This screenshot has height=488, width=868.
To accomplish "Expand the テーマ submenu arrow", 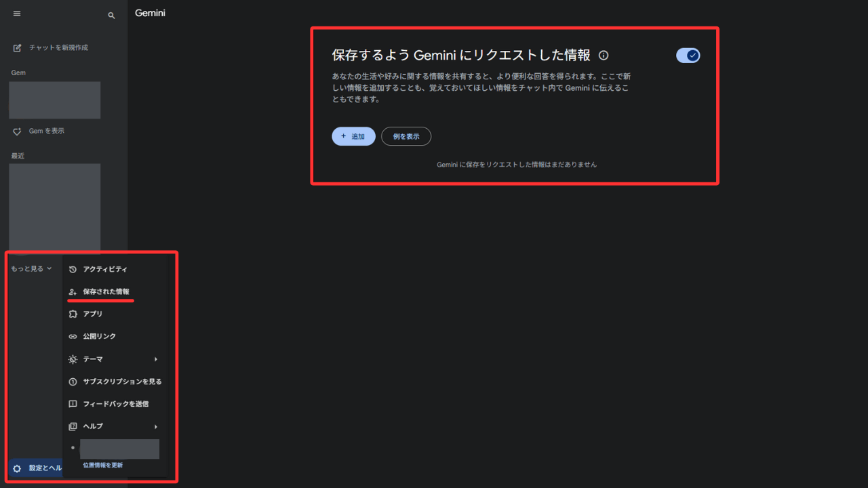I will pos(156,359).
